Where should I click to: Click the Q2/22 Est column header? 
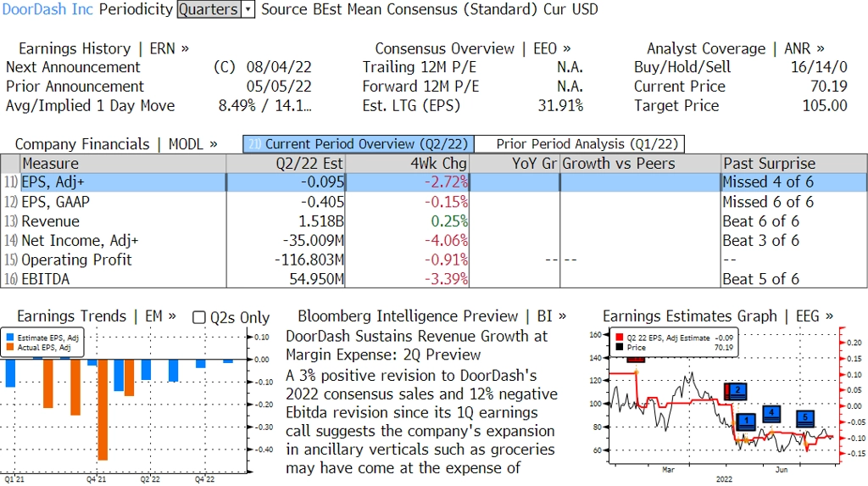pos(286,164)
